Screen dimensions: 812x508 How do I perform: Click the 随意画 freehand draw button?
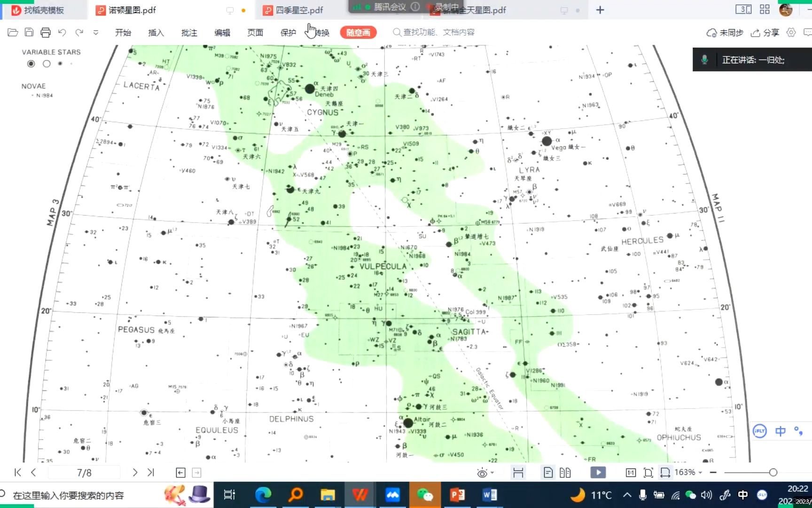point(359,32)
